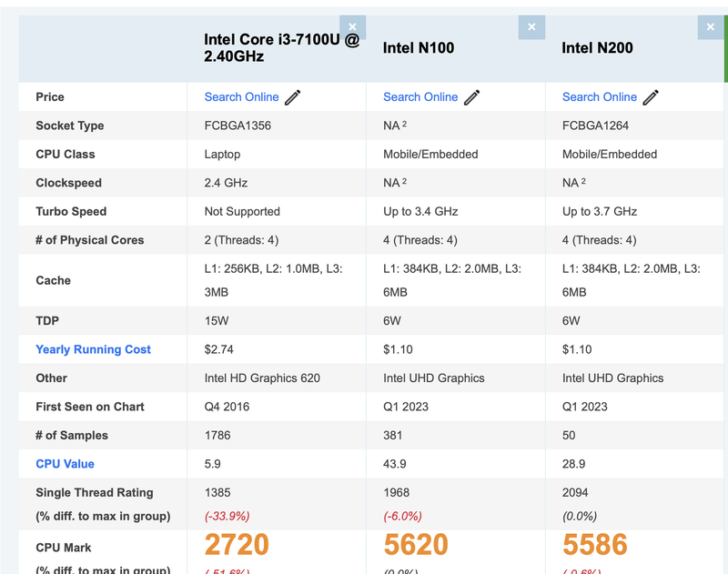Click footnote 2 on N200 Clockspeed
Image resolution: width=728 pixels, height=574 pixels.
[583, 182]
